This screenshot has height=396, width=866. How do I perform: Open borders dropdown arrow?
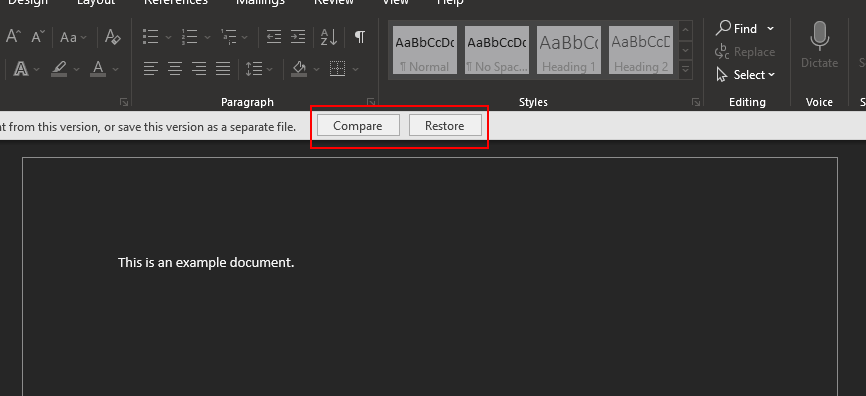point(355,70)
